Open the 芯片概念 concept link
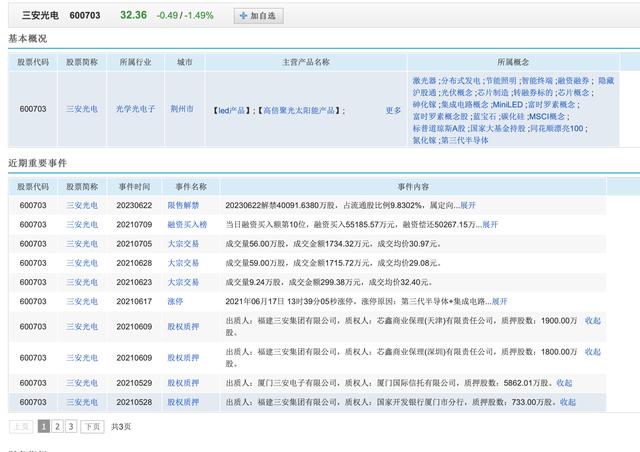This screenshot has width=640, height=452. [x=573, y=93]
